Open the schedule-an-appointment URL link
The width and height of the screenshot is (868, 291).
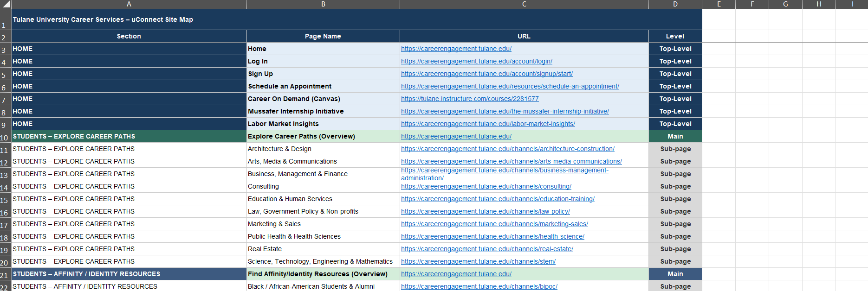[x=510, y=86]
